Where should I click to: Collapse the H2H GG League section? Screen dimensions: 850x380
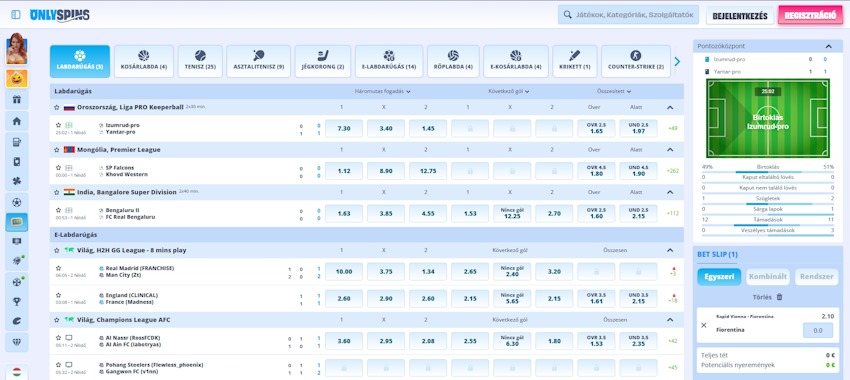670,250
